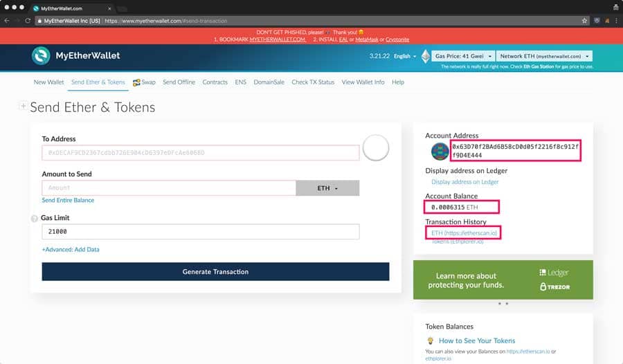
Task: Click the Gas Limit help question icon
Action: [x=34, y=218]
